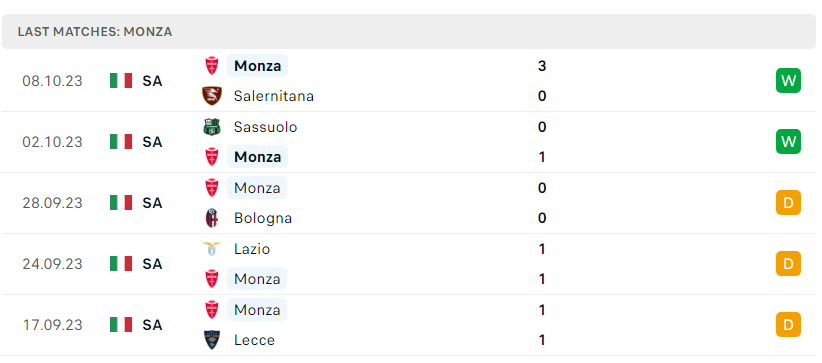Open the Bologna team link
The image size is (822, 363).
(263, 218)
